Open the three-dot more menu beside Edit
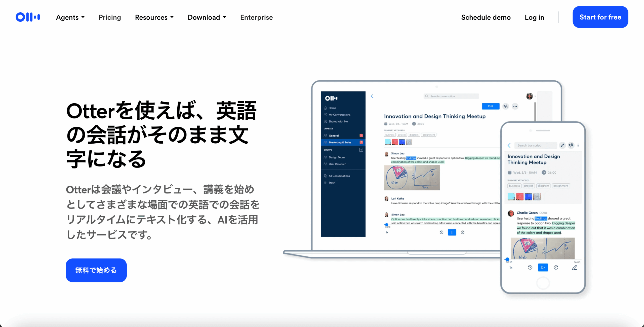644x327 pixels. [515, 106]
